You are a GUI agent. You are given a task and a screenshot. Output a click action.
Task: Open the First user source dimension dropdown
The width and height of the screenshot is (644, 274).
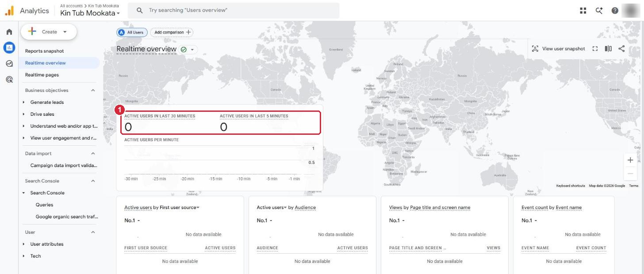point(179,207)
